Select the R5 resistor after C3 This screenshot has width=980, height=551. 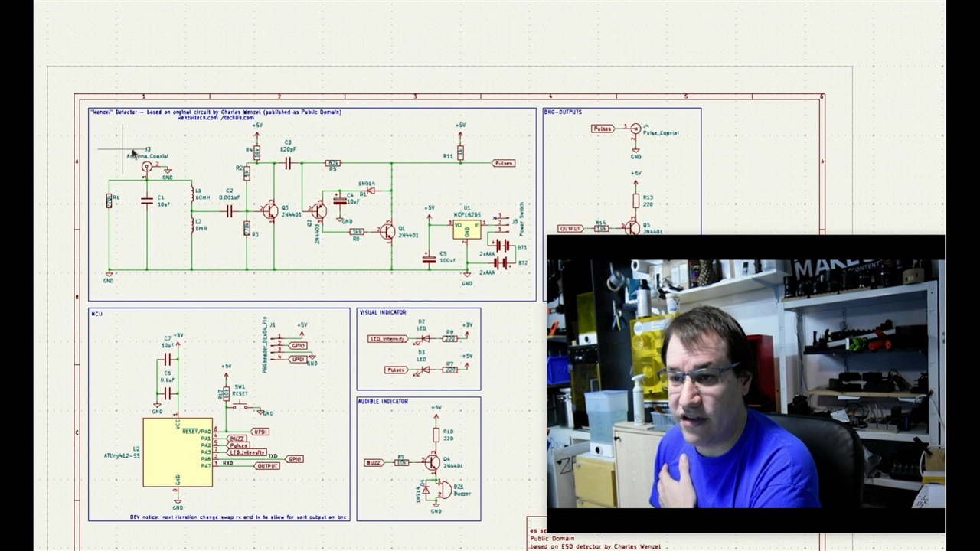click(x=333, y=163)
